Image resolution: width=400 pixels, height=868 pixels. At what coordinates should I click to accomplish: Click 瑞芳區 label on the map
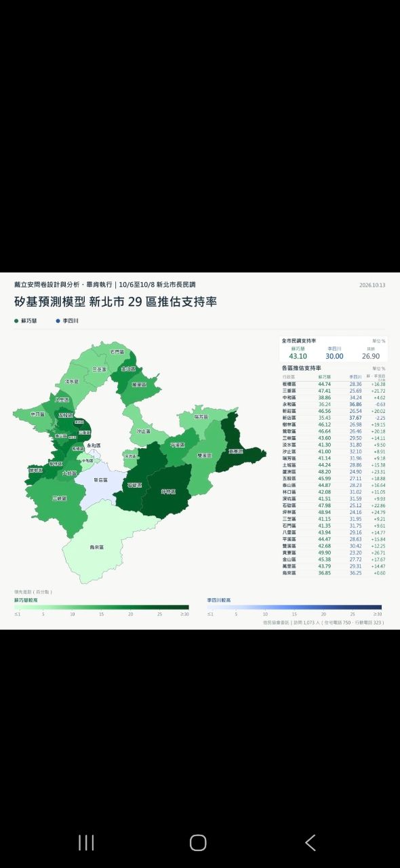201,417
